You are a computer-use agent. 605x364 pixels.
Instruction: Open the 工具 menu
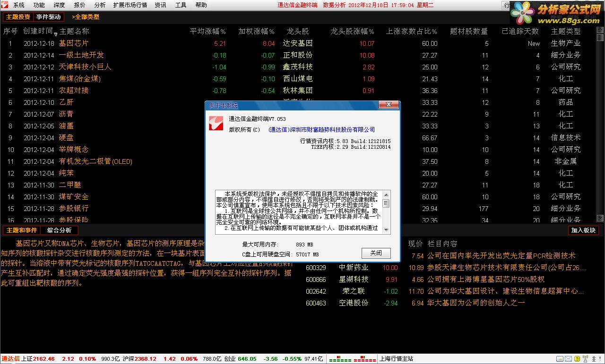[181, 5]
